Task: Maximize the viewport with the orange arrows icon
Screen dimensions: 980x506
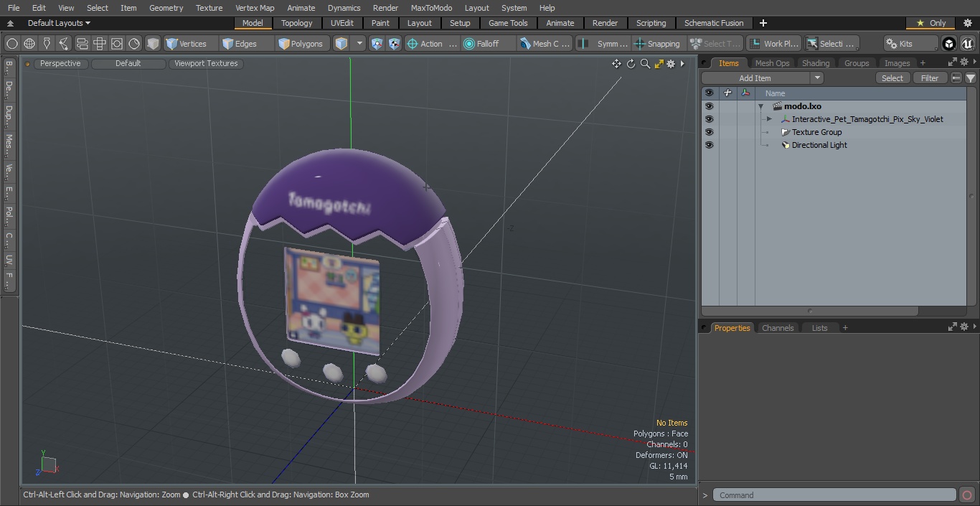Action: [x=659, y=64]
